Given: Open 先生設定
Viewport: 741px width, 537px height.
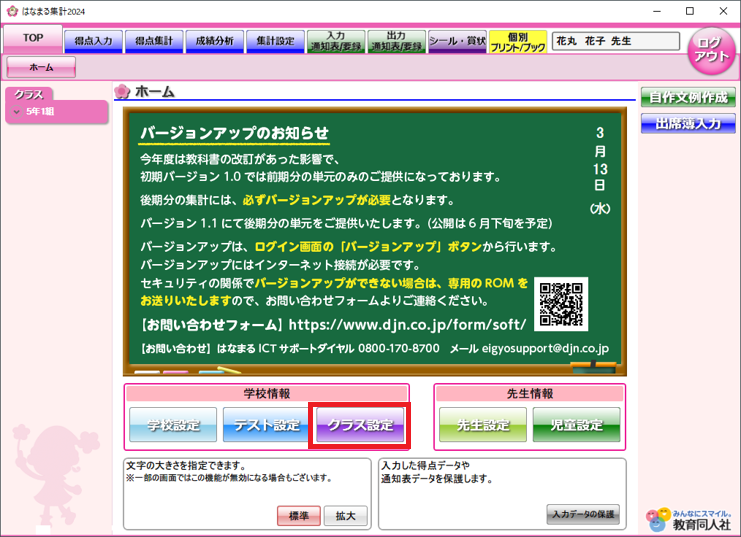Looking at the screenshot, I should (483, 425).
